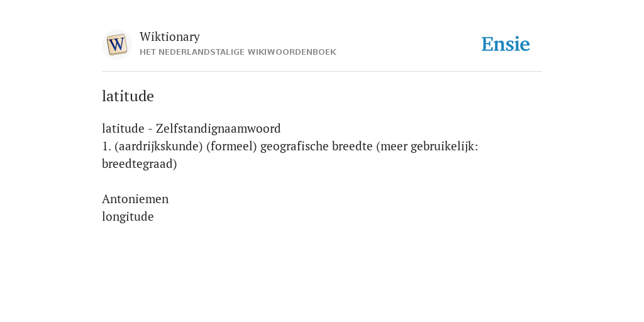This screenshot has height=322, width=644.
Task: Click the horizontal divider under the header
Action: (x=322, y=72)
